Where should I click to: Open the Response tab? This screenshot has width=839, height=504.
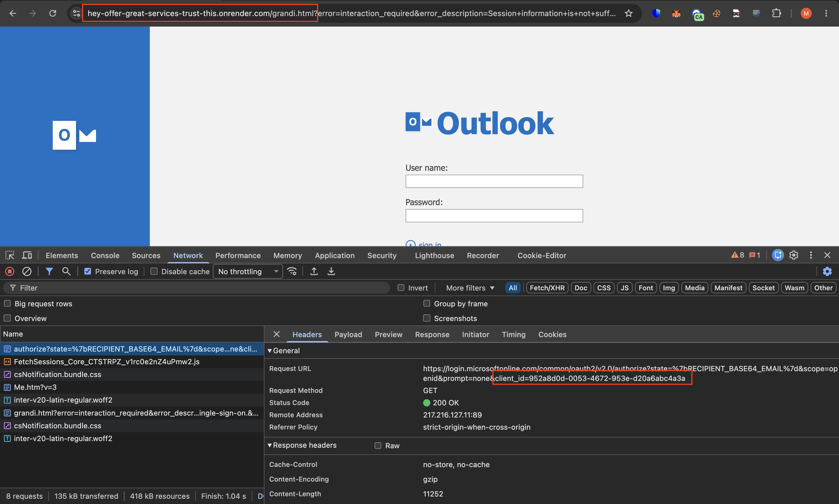click(x=432, y=335)
